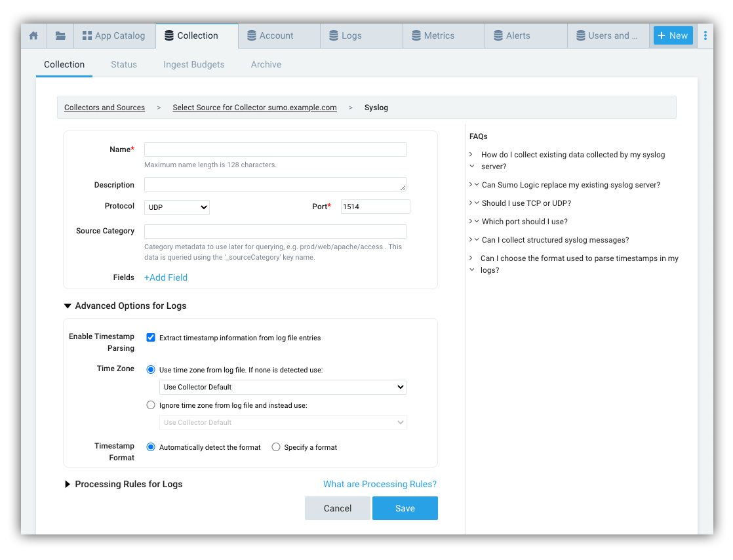Click the folder/Library icon next to Home
Image resolution: width=733 pixels, height=560 pixels.
pos(60,35)
